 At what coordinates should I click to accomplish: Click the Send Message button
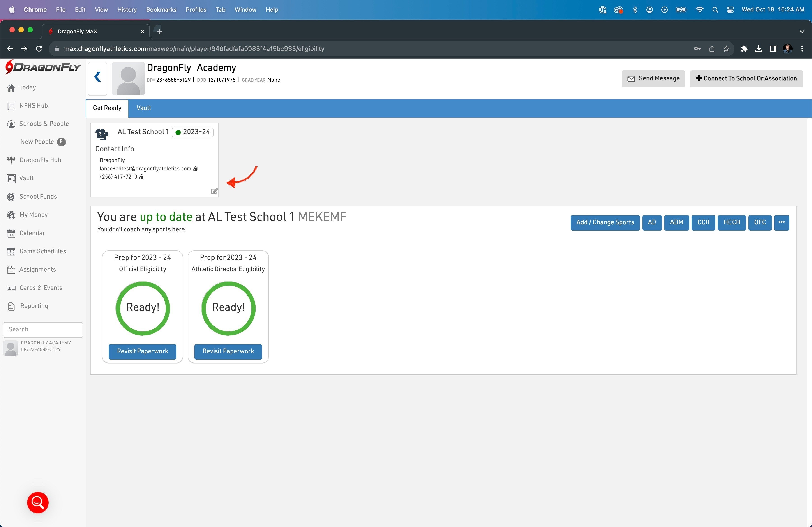[x=653, y=78]
